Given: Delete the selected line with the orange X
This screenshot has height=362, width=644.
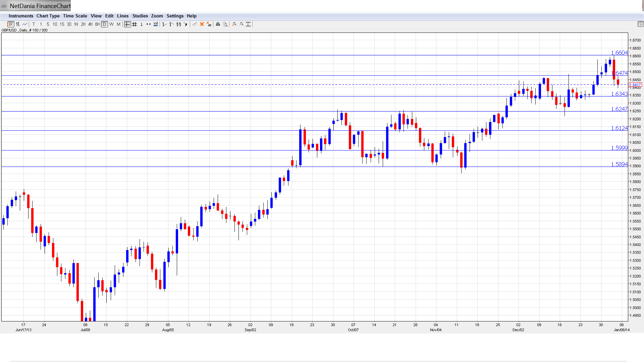Looking at the screenshot, I should pos(202,24).
